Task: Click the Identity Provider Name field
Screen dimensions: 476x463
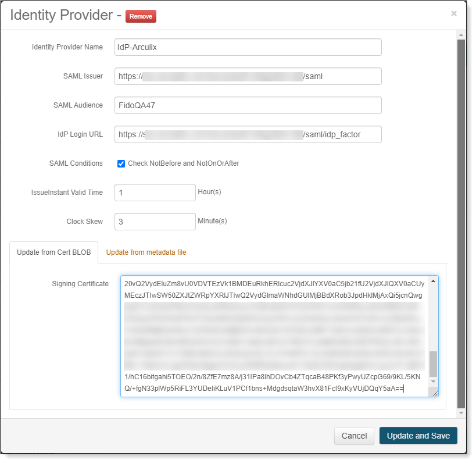Action: (248, 47)
